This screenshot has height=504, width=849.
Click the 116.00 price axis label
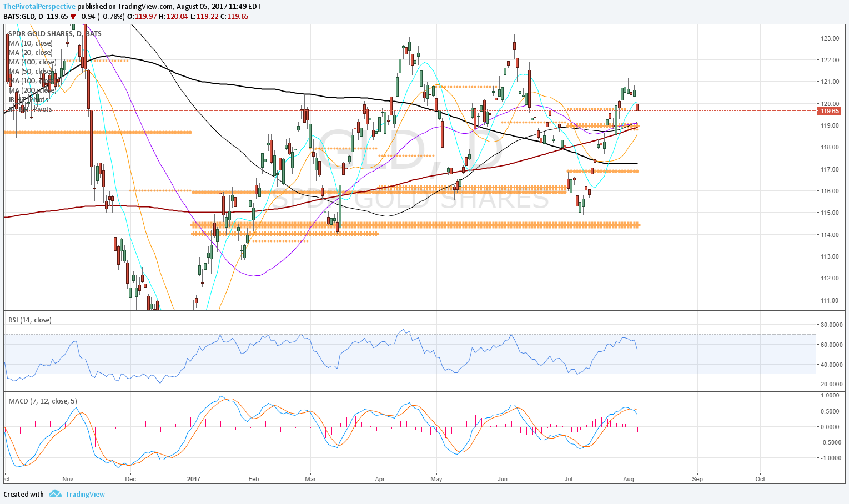(x=830, y=191)
